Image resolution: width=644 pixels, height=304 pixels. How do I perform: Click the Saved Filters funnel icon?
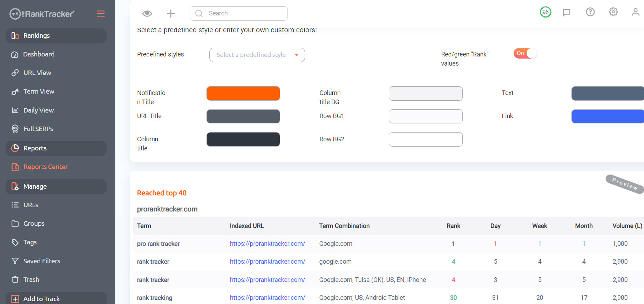(15, 261)
